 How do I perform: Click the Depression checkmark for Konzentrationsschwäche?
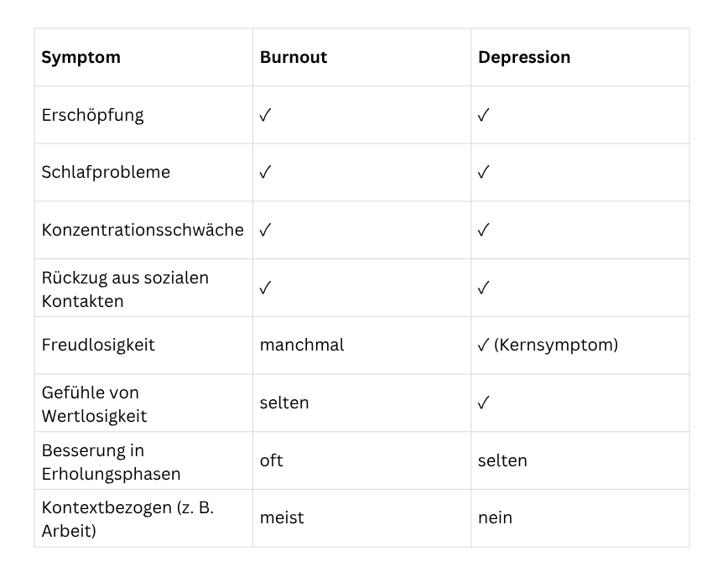click(484, 231)
